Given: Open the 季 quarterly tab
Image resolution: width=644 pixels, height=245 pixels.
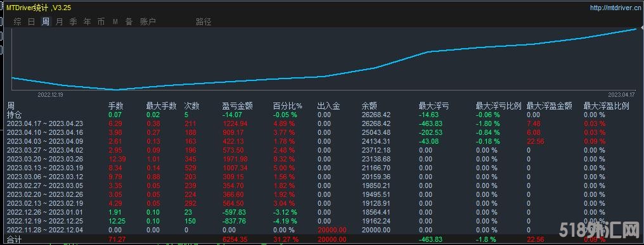Looking at the screenshot, I should [73, 22].
